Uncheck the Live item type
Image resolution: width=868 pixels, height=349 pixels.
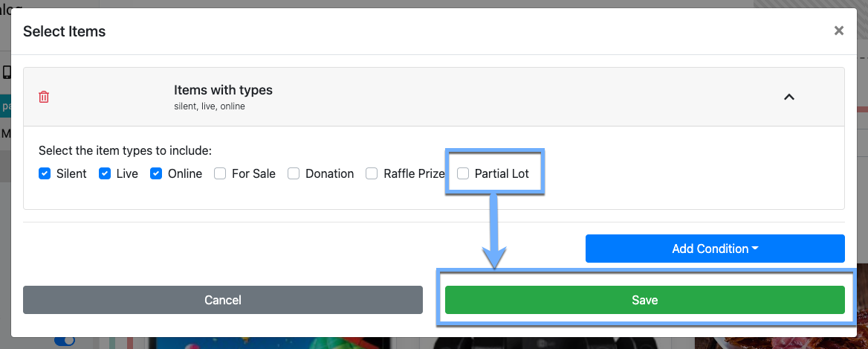point(104,173)
